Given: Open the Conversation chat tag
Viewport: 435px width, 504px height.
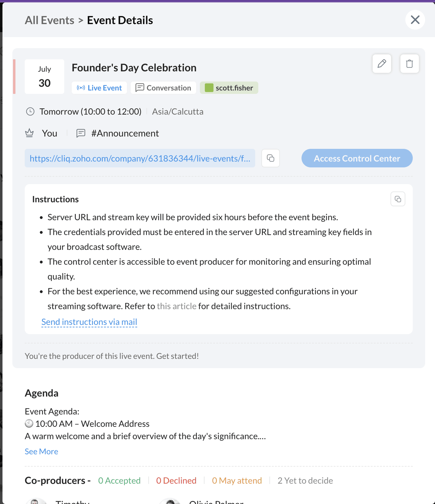Looking at the screenshot, I should (x=163, y=88).
